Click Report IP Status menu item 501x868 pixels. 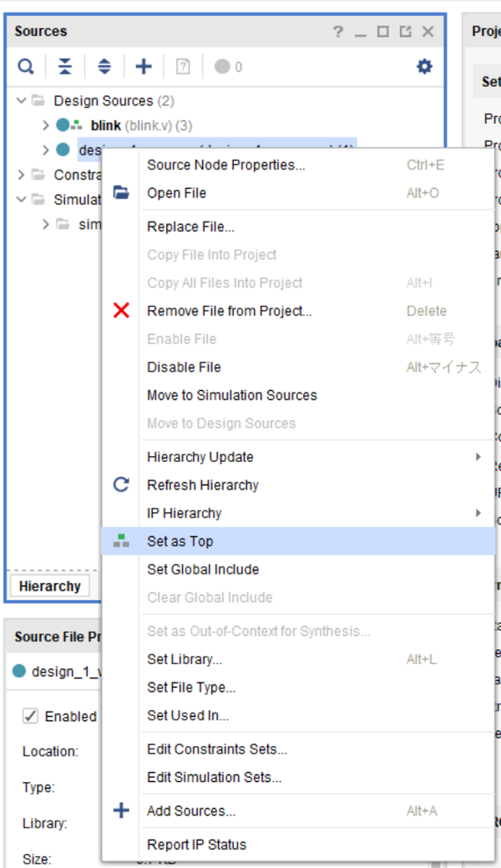tap(196, 845)
